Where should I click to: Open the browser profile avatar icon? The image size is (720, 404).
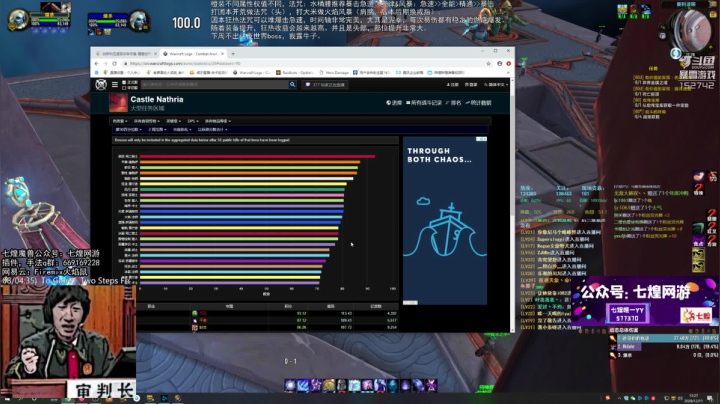(x=500, y=63)
